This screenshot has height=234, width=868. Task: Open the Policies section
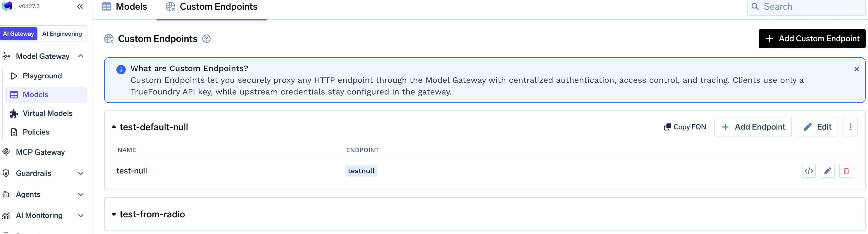tap(35, 132)
